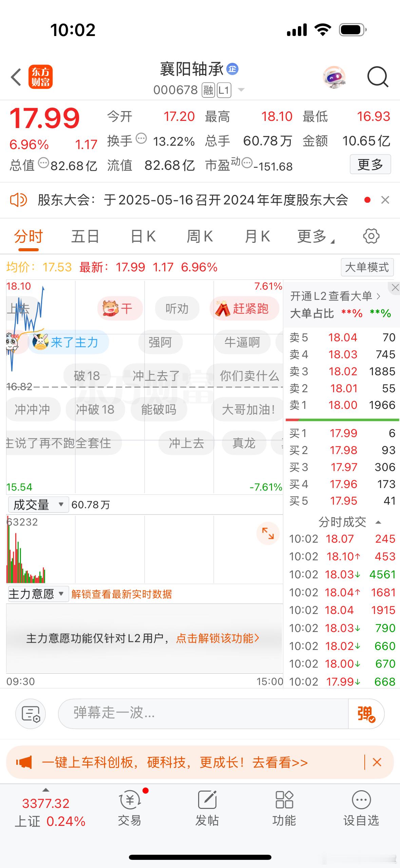This screenshot has width=400, height=868.
Task: Tap the info icon beside 总值
Action: (43, 163)
